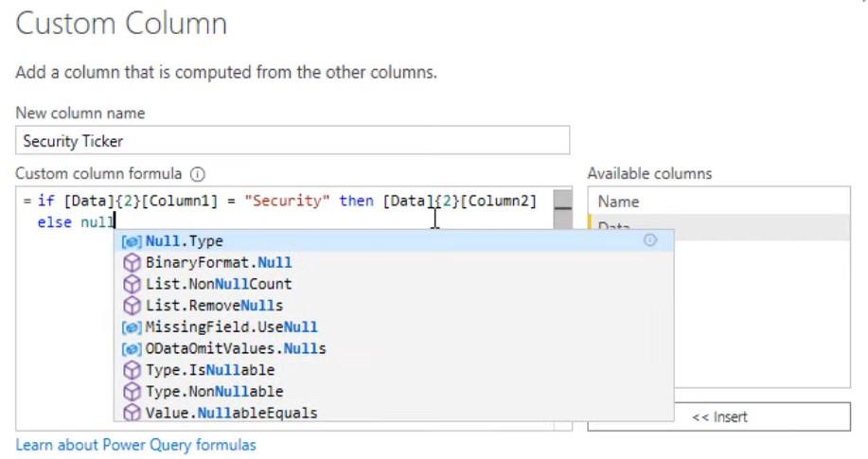Select Data column in Available columns
The image size is (868, 459).
coord(719,227)
